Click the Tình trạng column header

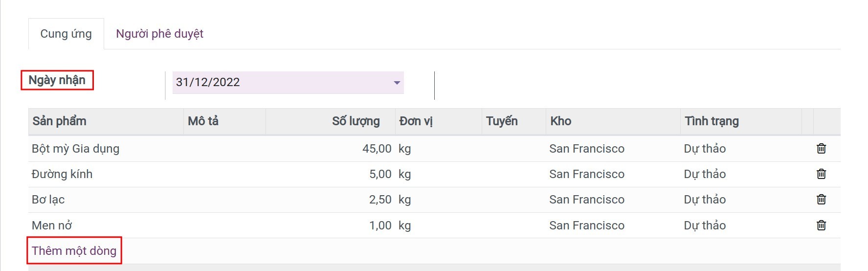pos(712,121)
